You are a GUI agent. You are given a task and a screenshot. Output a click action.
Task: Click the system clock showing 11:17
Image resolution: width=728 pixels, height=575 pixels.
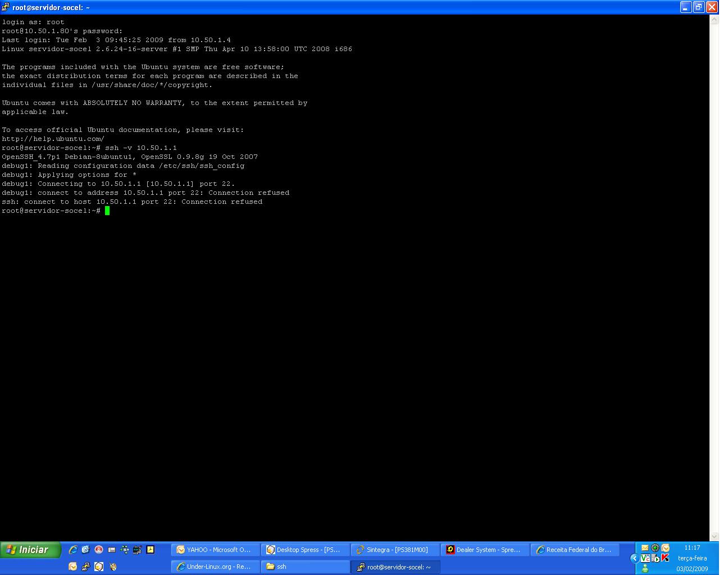coord(692,547)
